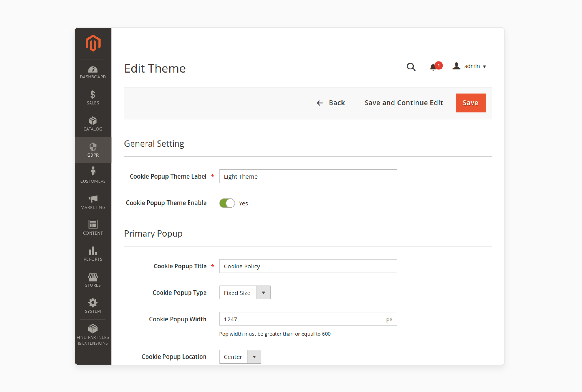Viewport: 582px width, 392px height.
Task: Click the Back arrow icon
Action: click(x=320, y=103)
